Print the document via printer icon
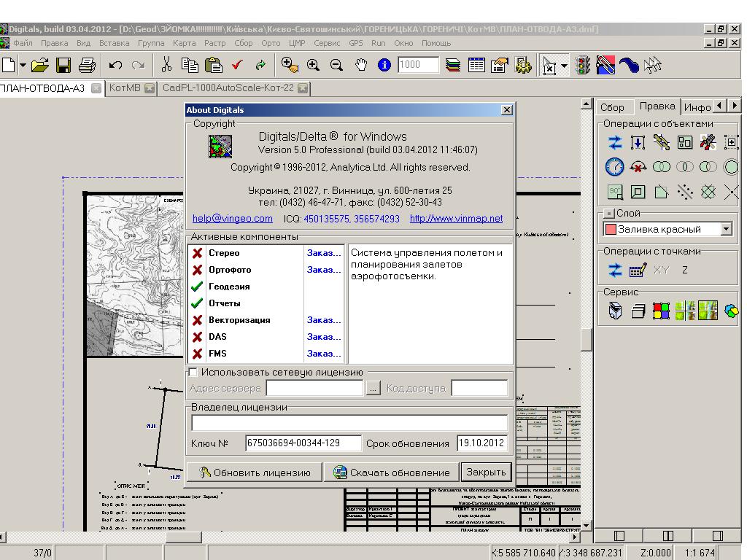This screenshot has width=747, height=560. (x=87, y=65)
